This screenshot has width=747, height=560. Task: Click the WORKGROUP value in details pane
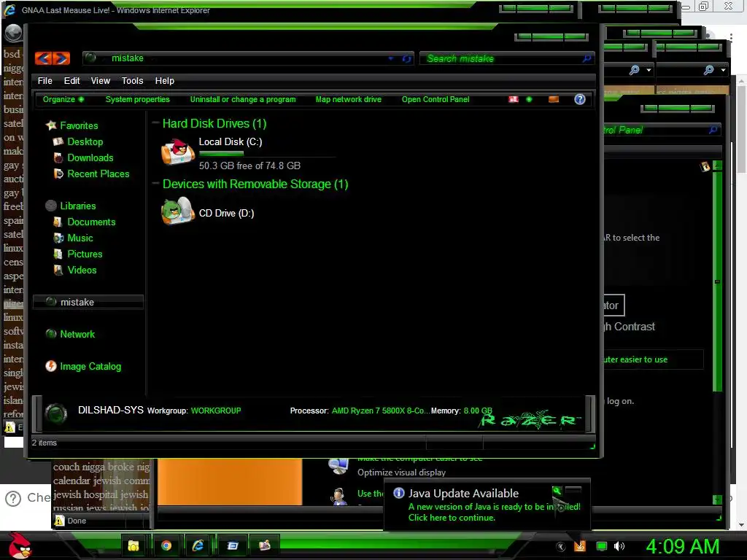(x=216, y=411)
